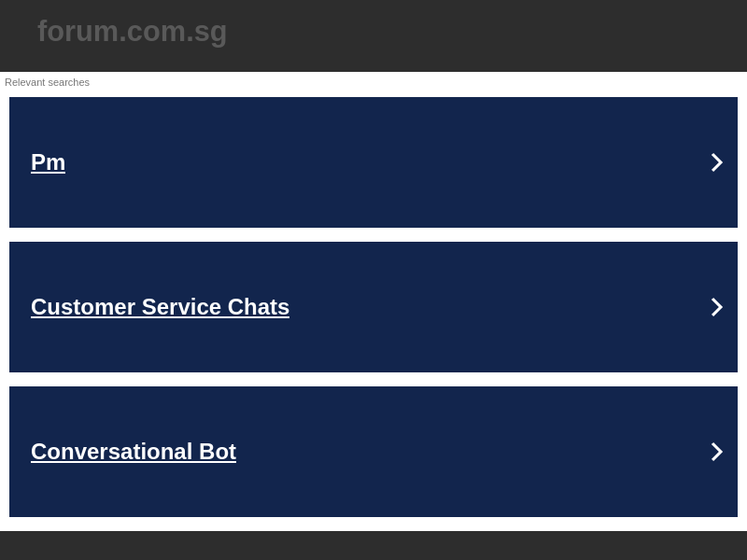Click the dark header bar at the top
The height and width of the screenshot is (560, 747).
[x=373, y=35]
